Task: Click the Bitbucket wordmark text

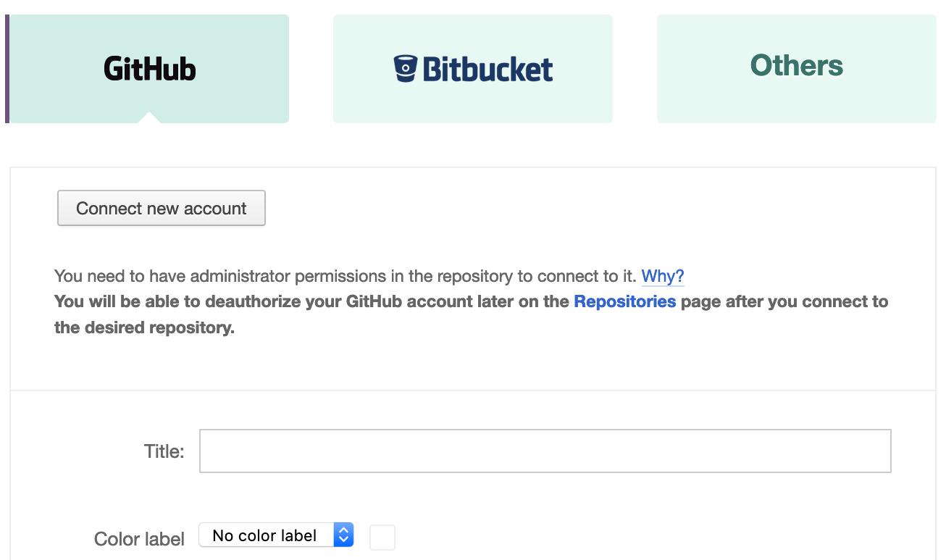Action: (x=487, y=70)
